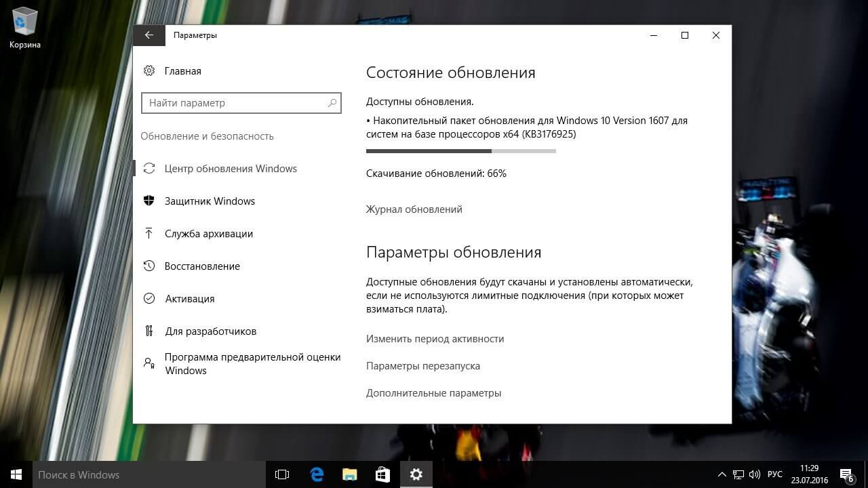Select Центр обновления Windows in sidebar
Viewport: 868px width, 488px height.
pyautogui.click(x=231, y=168)
